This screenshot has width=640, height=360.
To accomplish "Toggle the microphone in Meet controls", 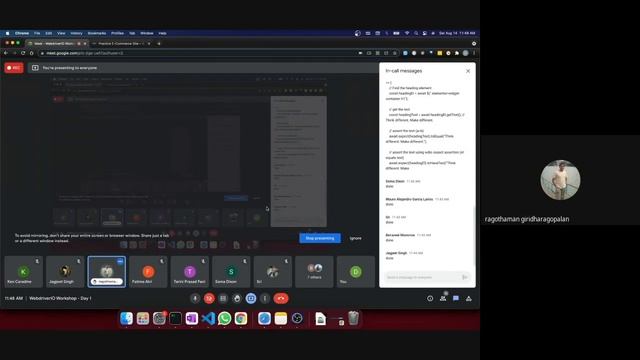I will click(195, 298).
